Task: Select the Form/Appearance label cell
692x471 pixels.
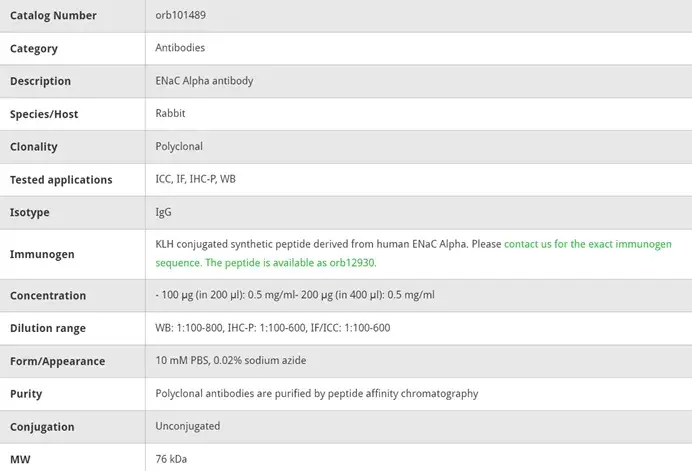Action: pos(57,361)
